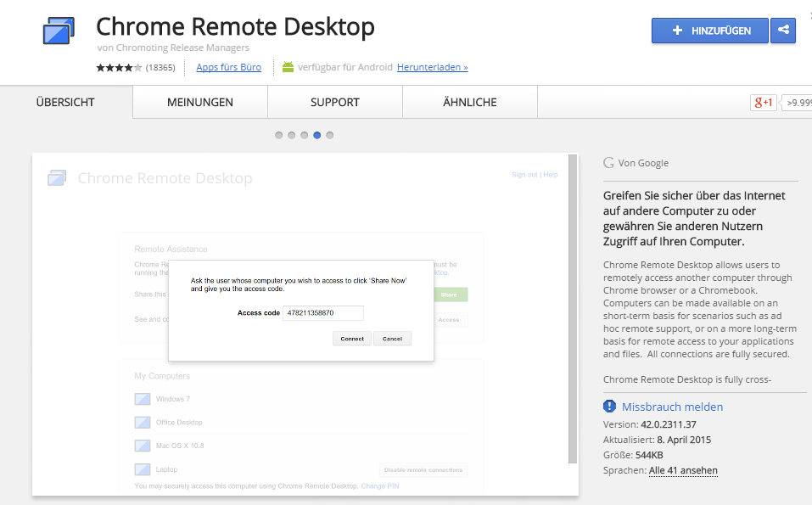The width and height of the screenshot is (812, 505).
Task: Click the Connect button in dialog
Action: pos(352,339)
